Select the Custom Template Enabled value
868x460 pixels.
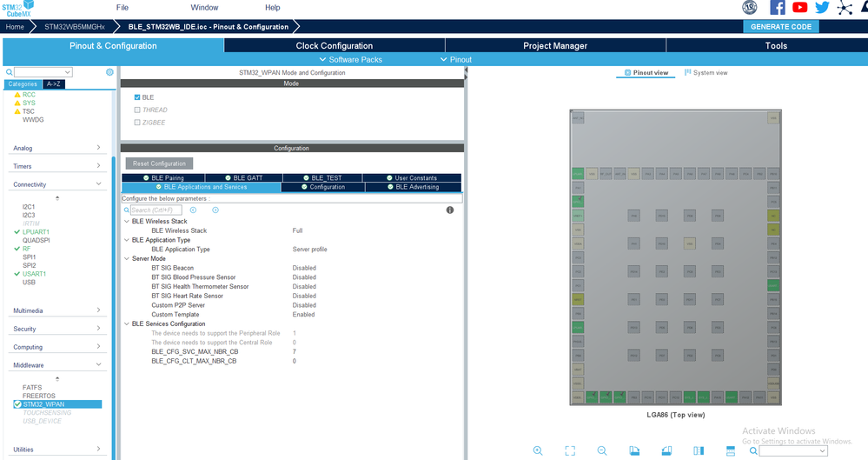click(303, 314)
